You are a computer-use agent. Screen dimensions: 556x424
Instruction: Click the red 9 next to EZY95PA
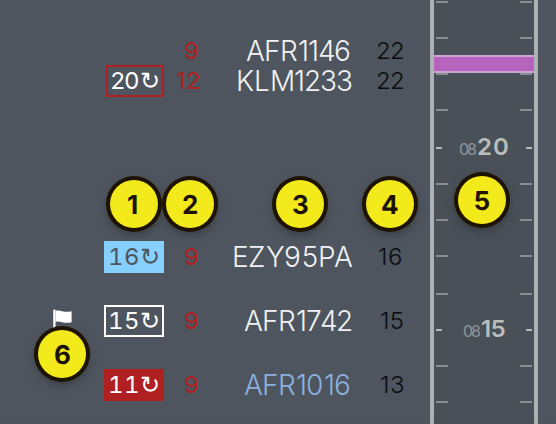(191, 257)
